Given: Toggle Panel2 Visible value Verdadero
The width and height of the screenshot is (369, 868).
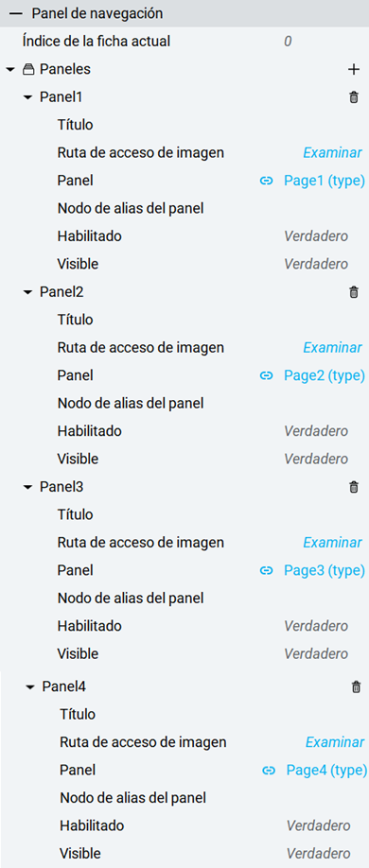Looking at the screenshot, I should pos(316,459).
